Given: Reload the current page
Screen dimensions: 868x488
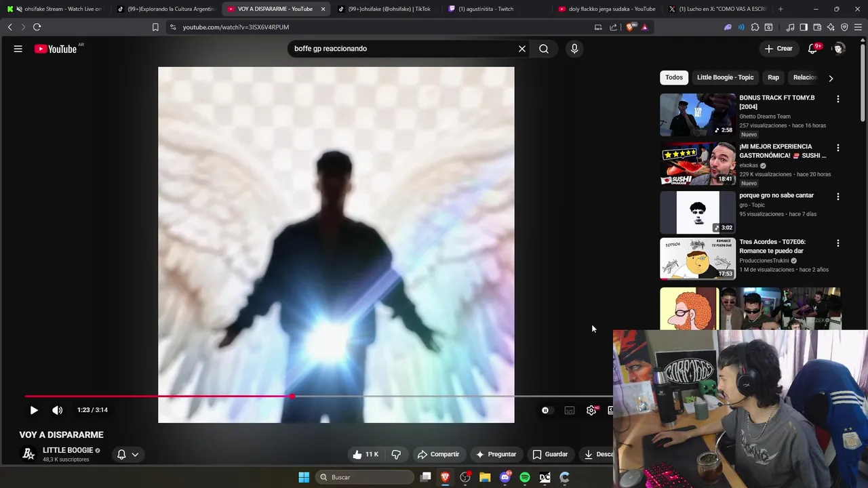Looking at the screenshot, I should coord(37,27).
